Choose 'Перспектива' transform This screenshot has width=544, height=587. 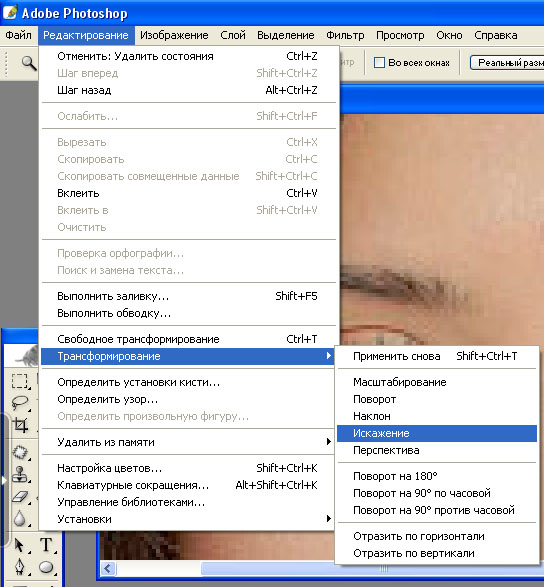pos(437,450)
